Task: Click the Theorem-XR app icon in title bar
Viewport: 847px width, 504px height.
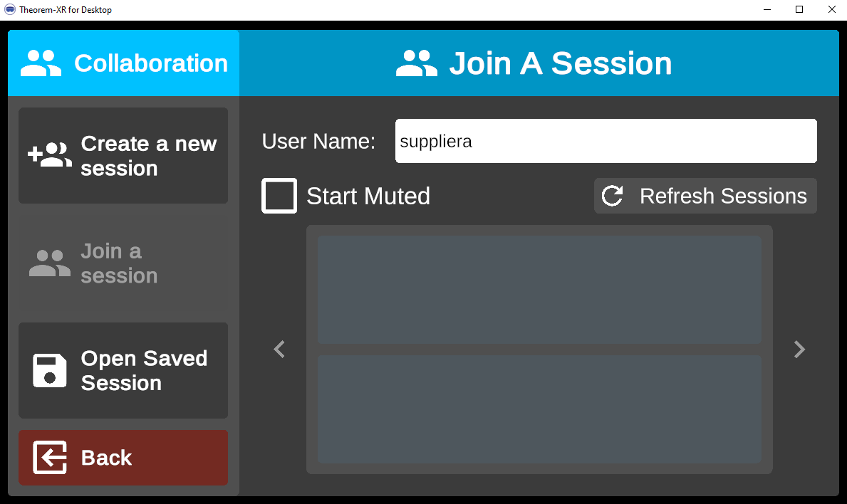Action: click(x=10, y=10)
